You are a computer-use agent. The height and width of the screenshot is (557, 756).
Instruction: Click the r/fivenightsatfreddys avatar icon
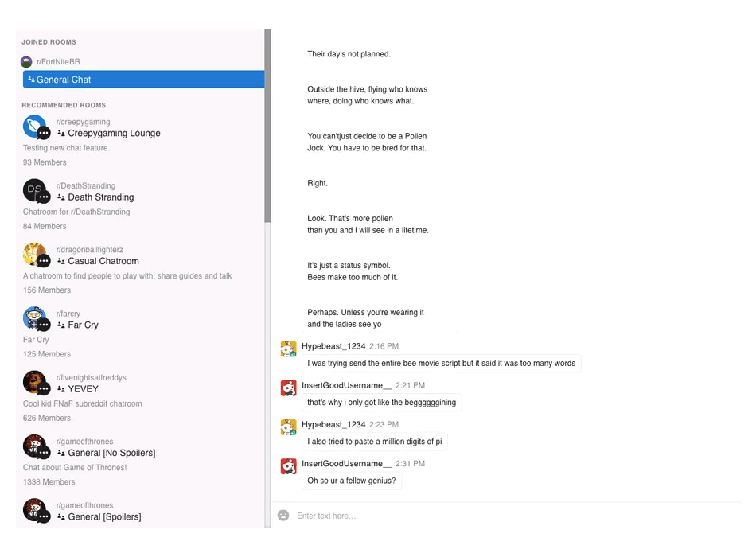35,383
